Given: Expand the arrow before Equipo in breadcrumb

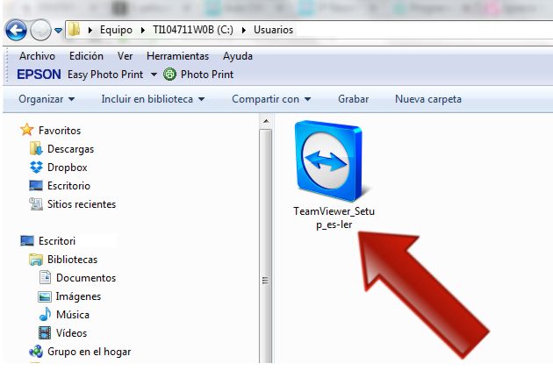Looking at the screenshot, I should [90, 31].
